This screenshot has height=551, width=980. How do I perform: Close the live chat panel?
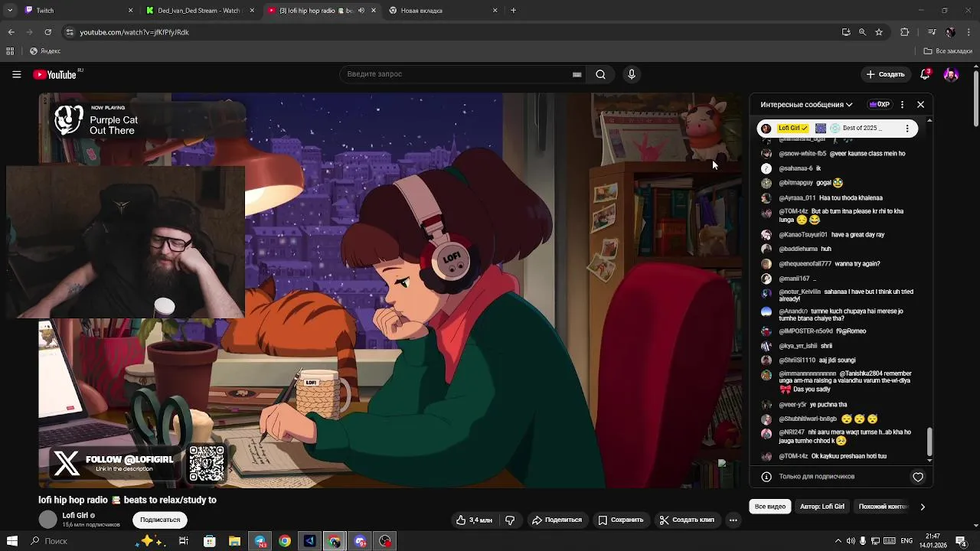click(920, 104)
